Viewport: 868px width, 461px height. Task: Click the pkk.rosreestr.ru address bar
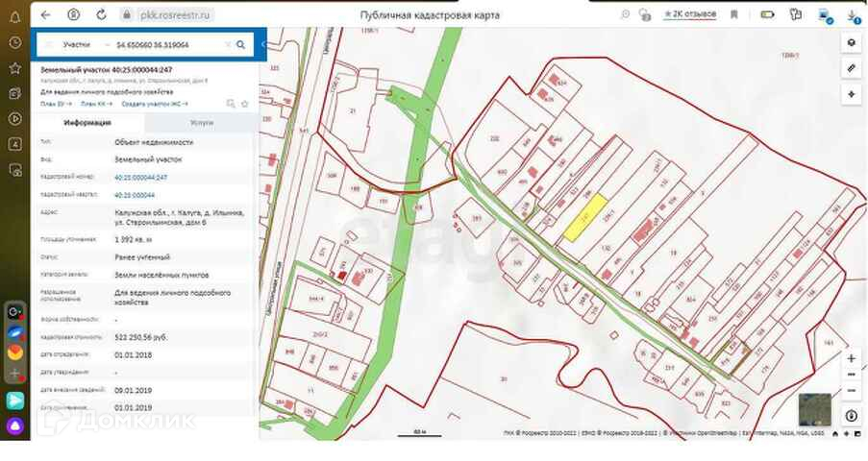click(x=175, y=15)
